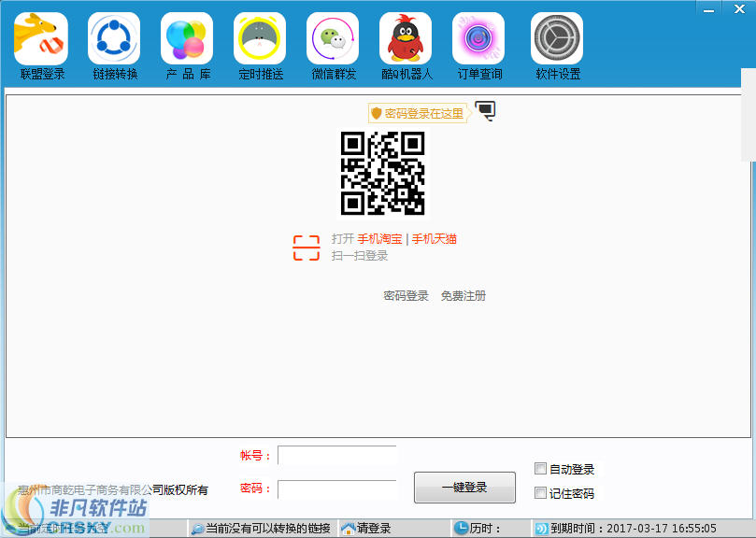
Task: Focus the 密码 input field
Action: (337, 488)
